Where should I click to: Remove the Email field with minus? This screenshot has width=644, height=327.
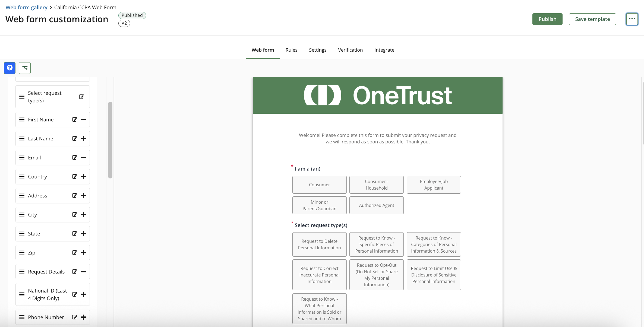84,158
